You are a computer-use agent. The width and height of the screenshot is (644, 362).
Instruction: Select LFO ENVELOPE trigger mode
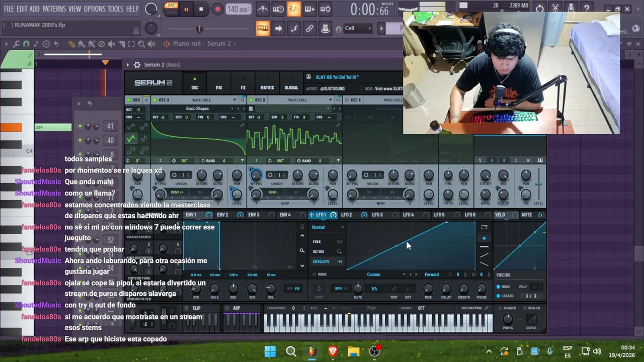327,261
